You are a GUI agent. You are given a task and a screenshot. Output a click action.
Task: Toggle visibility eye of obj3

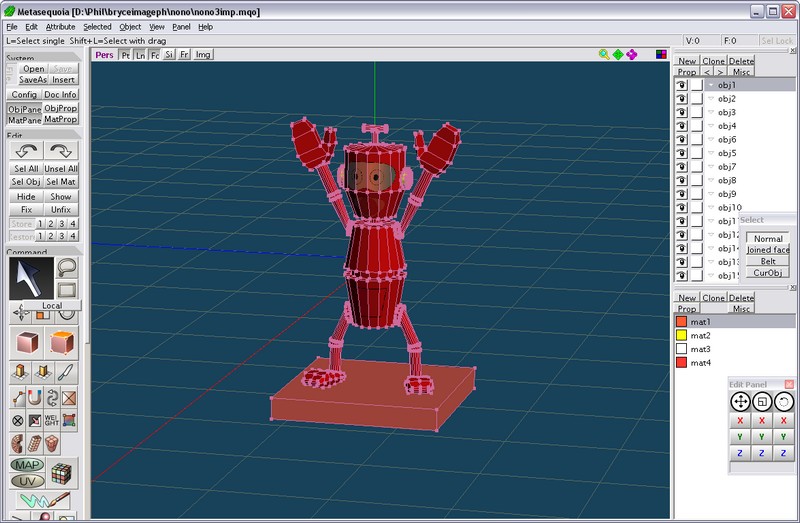(682, 112)
